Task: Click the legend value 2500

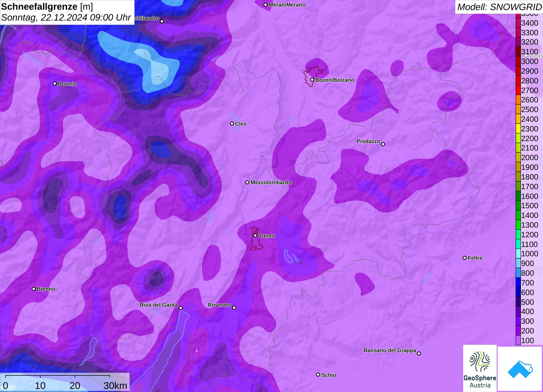Action: tap(529, 109)
